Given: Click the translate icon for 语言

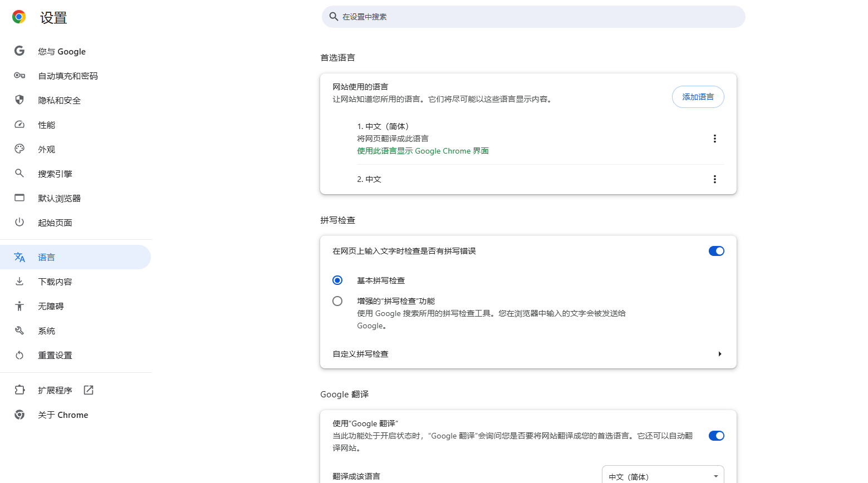Looking at the screenshot, I should point(19,257).
